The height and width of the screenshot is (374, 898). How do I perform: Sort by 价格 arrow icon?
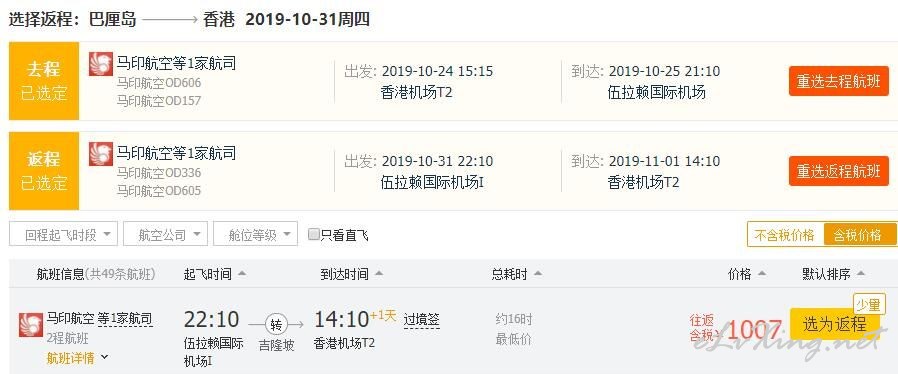[761, 274]
